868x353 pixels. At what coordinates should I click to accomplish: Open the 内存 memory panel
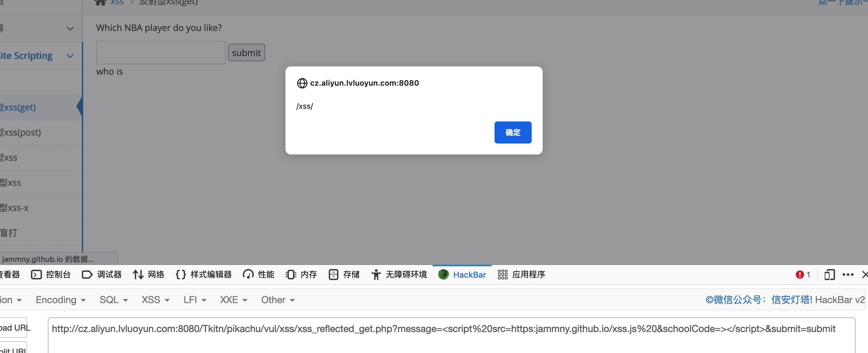click(x=301, y=275)
